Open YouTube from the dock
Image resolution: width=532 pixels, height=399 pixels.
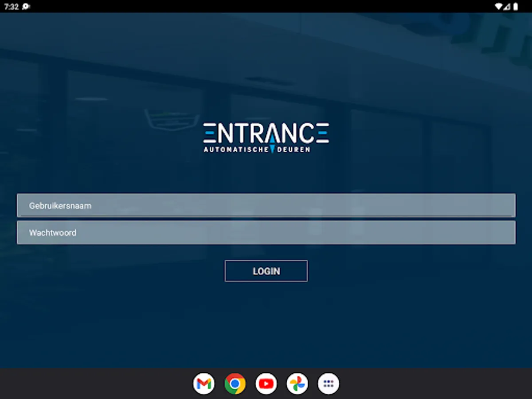tap(266, 383)
